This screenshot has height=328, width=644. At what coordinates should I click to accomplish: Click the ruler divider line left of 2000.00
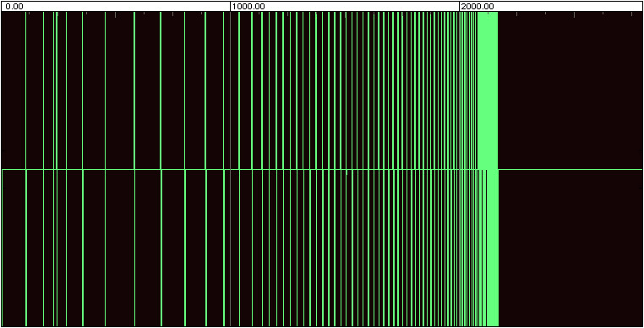pyautogui.click(x=459, y=6)
